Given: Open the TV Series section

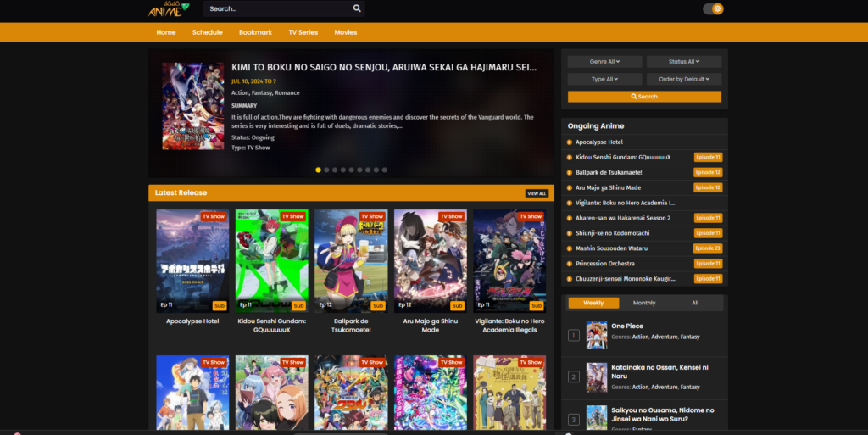Looking at the screenshot, I should 303,32.
